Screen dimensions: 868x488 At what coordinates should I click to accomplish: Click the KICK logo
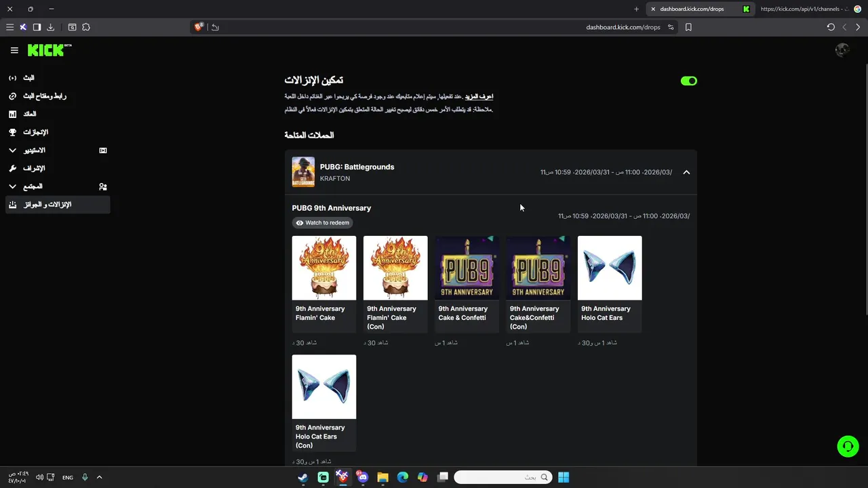click(49, 50)
